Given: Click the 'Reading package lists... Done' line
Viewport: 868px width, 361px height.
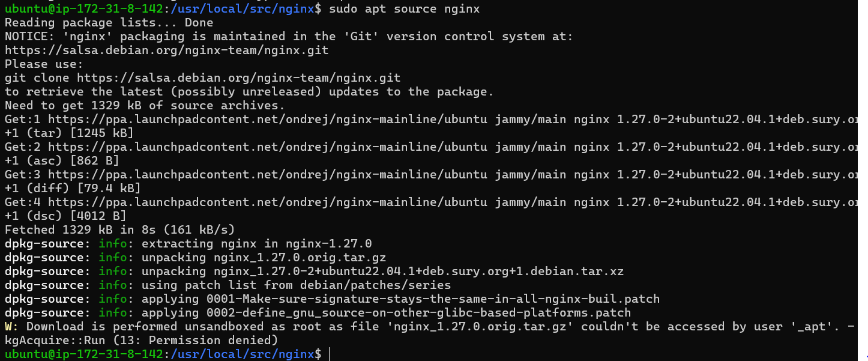Looking at the screenshot, I should (x=109, y=23).
